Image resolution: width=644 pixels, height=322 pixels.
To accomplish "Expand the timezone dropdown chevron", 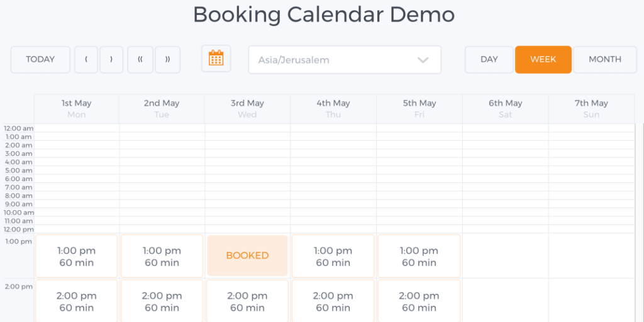I will point(423,60).
